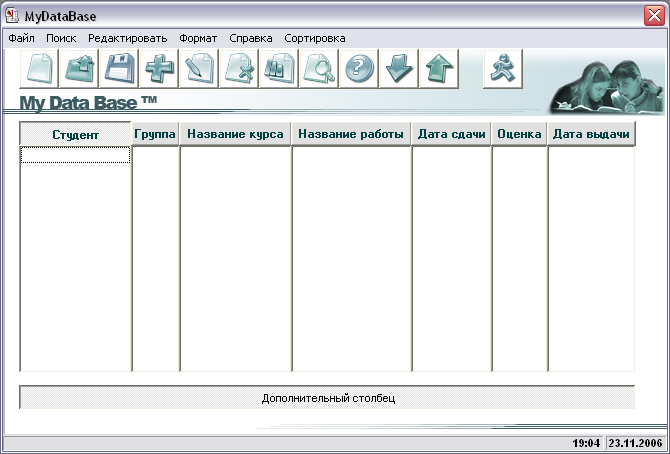Open the chart statistics page icon
670x454 pixels.
279,69
